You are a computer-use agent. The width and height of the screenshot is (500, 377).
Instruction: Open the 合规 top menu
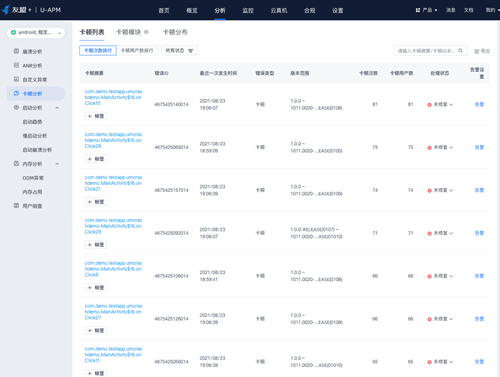click(x=309, y=10)
